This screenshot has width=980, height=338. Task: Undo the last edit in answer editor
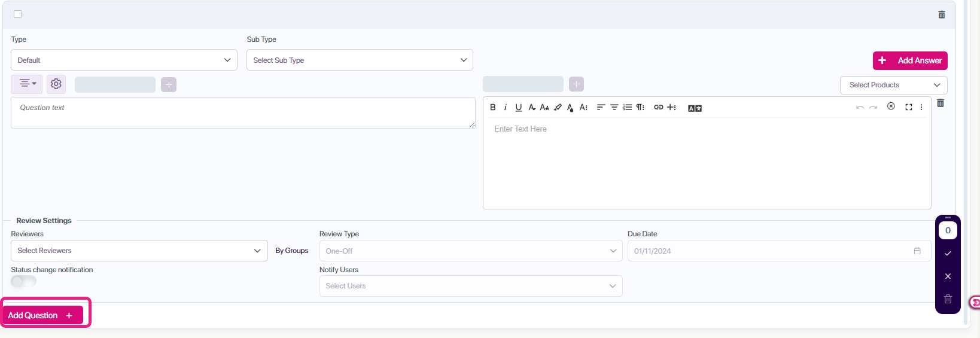(x=860, y=108)
